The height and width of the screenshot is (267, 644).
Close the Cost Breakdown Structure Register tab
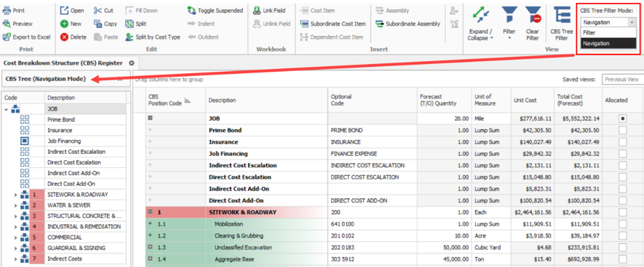(132, 63)
